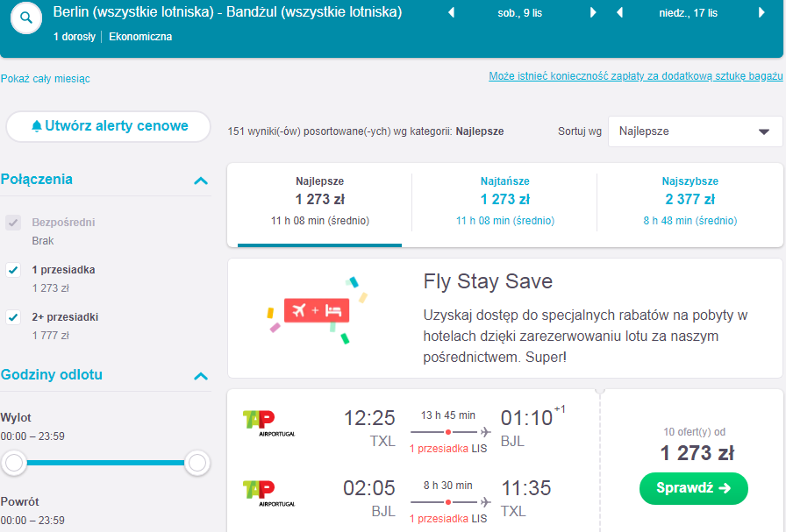Go to previous return date arrow
Viewport: 786px width, 532px height.
pos(619,12)
